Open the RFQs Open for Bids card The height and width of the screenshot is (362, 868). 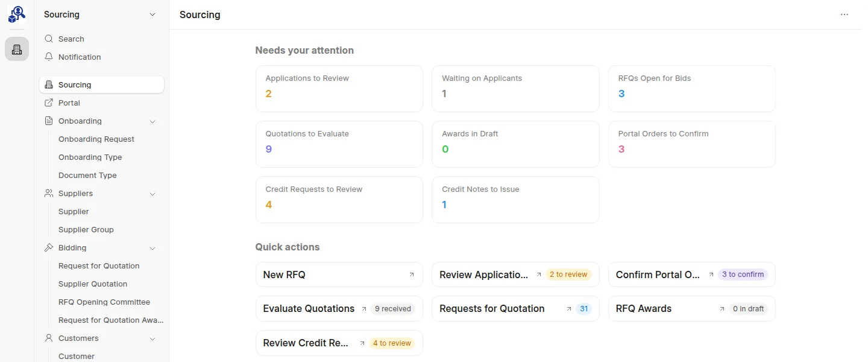(x=692, y=89)
